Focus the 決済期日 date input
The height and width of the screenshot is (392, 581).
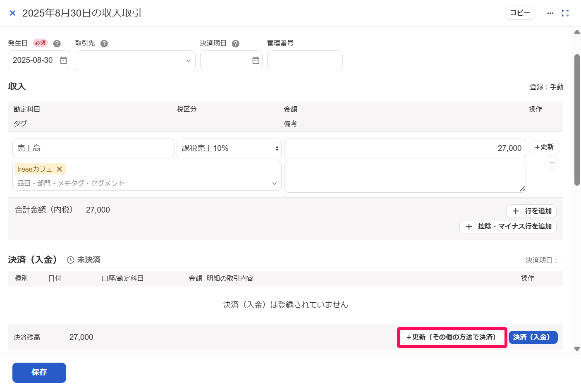231,60
